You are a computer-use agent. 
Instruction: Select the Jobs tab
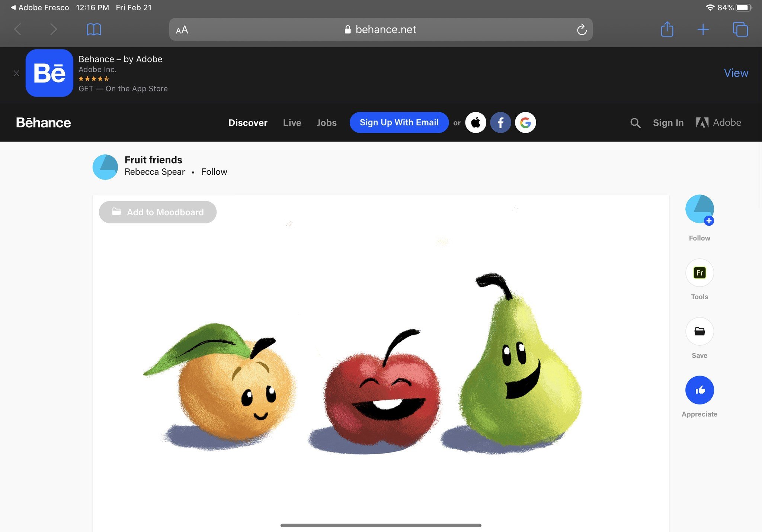pyautogui.click(x=326, y=122)
